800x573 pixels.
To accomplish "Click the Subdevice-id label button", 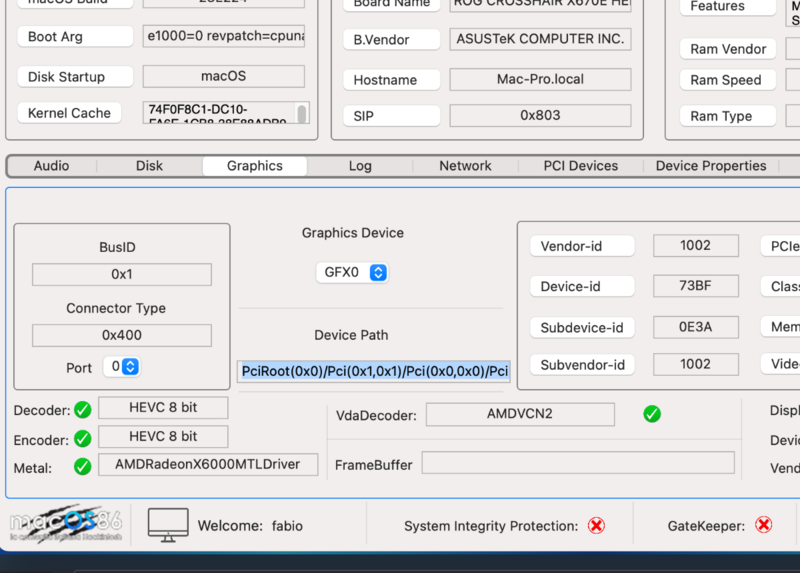I will pos(582,327).
